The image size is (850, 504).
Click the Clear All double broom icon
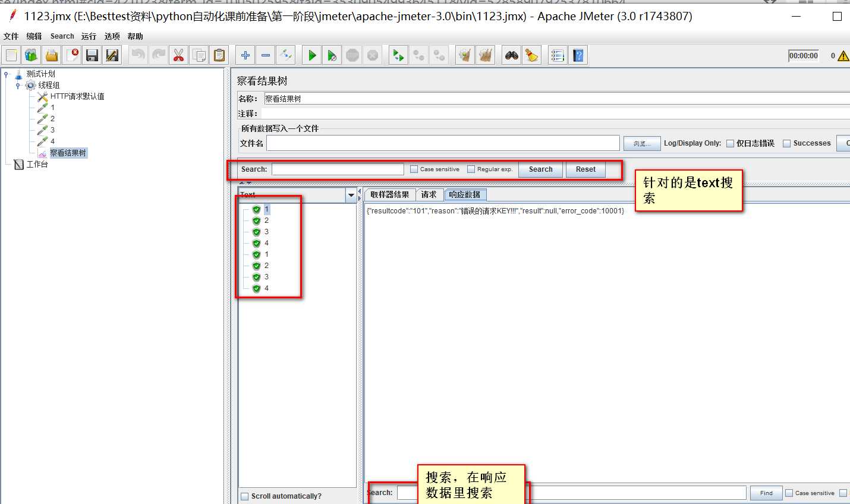coord(486,55)
